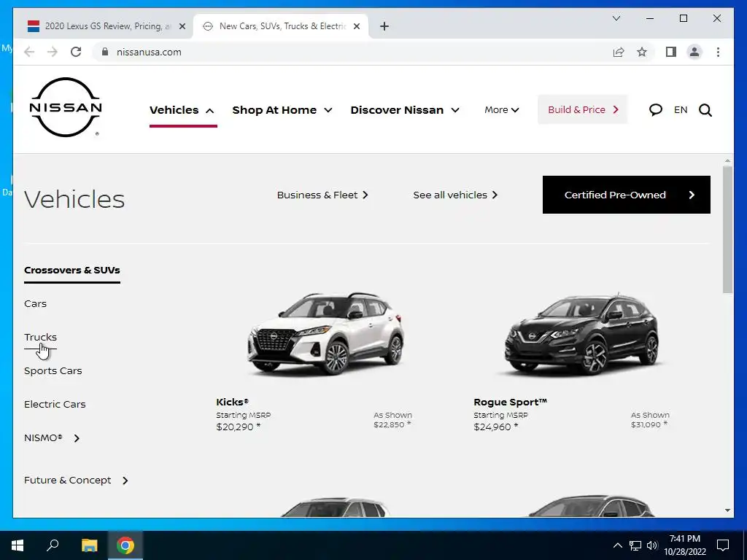Reload the page
Screen dimensions: 747x560
point(76,52)
